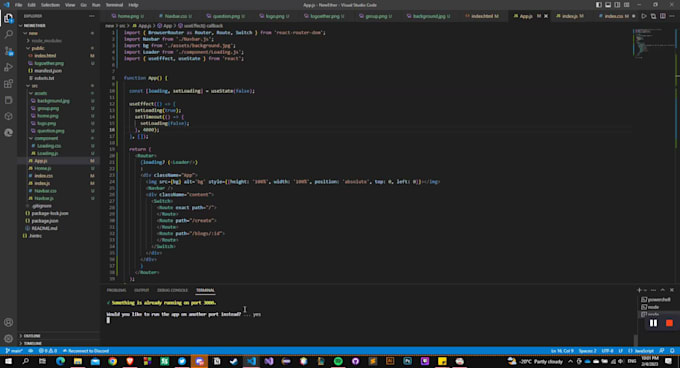Click the errors and warnings count in the status bar
Viewport: 680px width, 368px height.
(x=48, y=351)
